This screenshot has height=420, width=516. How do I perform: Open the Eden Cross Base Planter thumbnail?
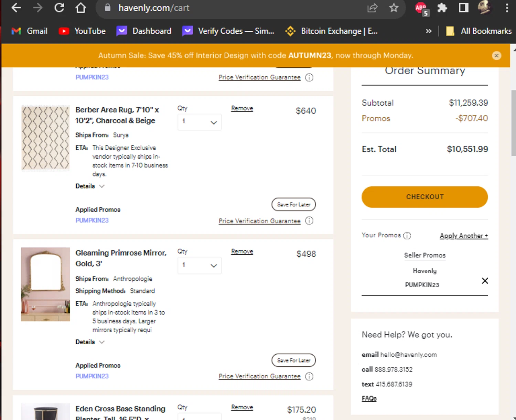pos(45,411)
